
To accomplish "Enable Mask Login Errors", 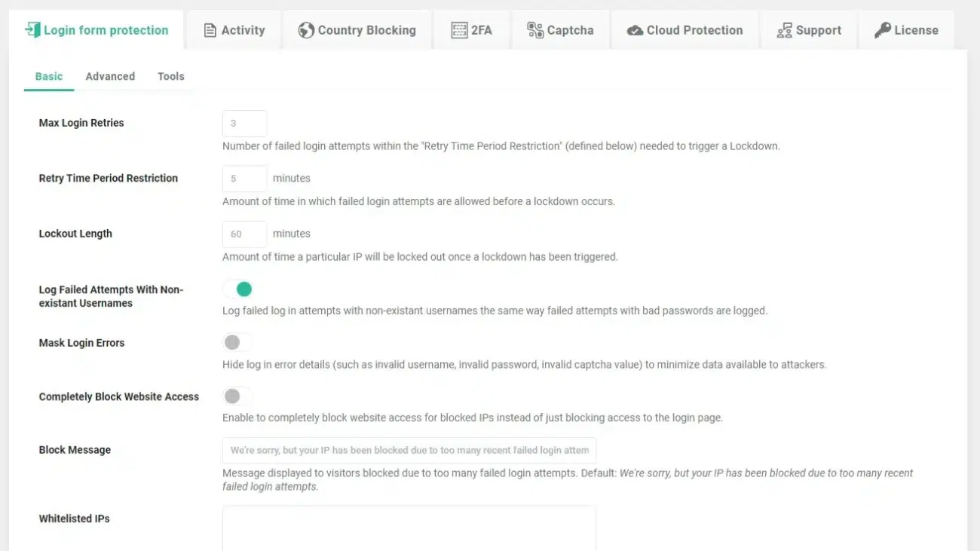I will coord(237,341).
